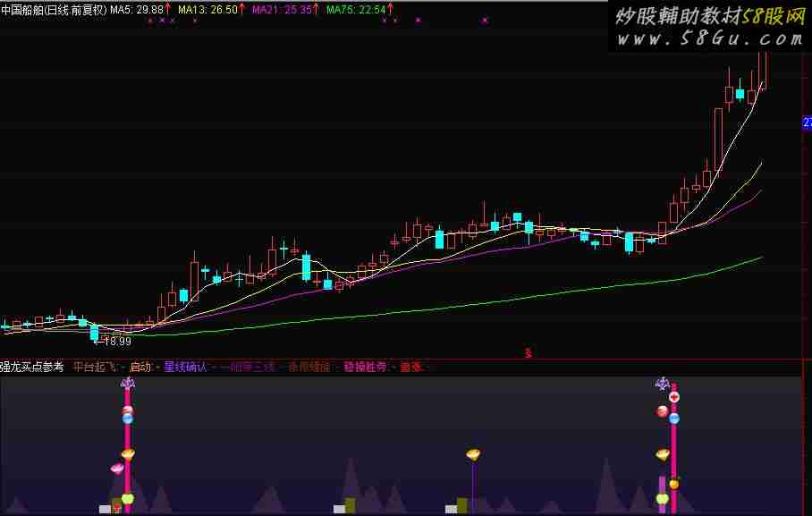Click the blue price tag on right axis
812x516 pixels.
807,123
